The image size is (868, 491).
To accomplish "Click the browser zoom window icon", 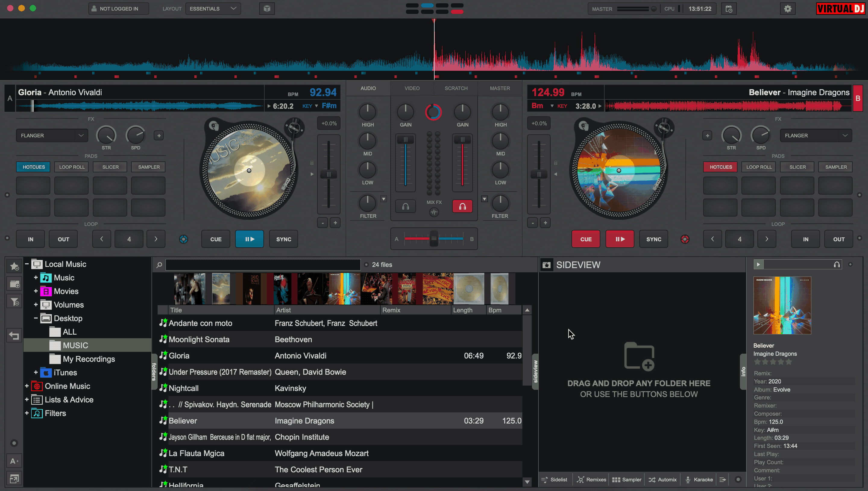I will 14,479.
